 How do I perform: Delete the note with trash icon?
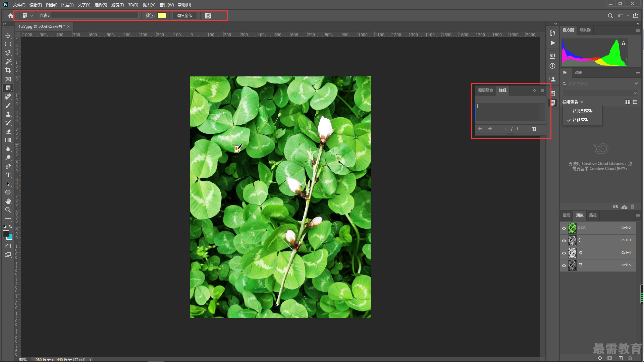coord(534,129)
